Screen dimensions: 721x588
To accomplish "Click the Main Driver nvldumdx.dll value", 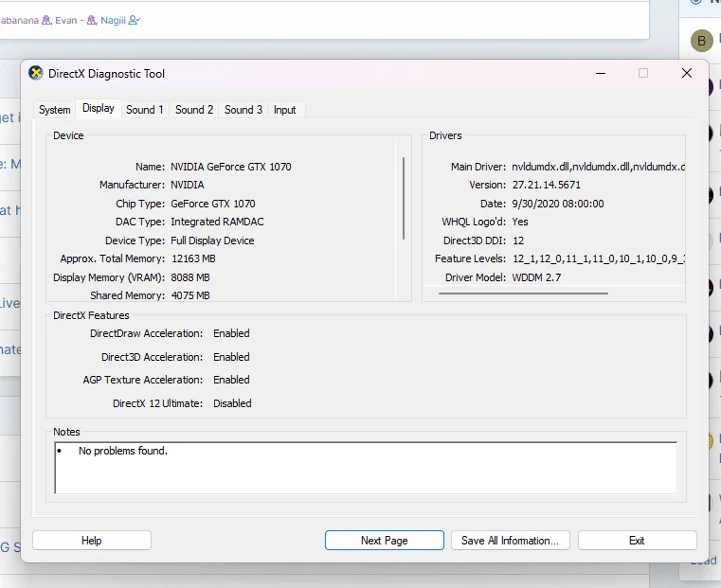I will (598, 167).
